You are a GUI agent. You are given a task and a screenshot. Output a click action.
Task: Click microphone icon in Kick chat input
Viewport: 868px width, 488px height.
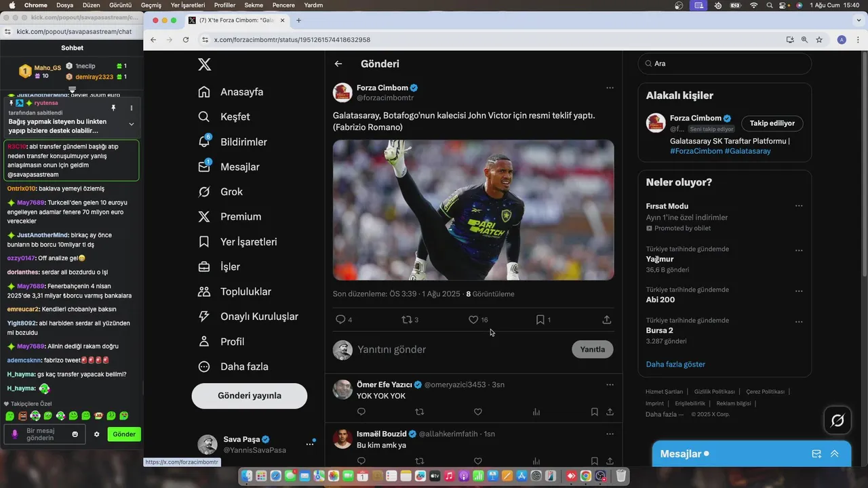15,434
